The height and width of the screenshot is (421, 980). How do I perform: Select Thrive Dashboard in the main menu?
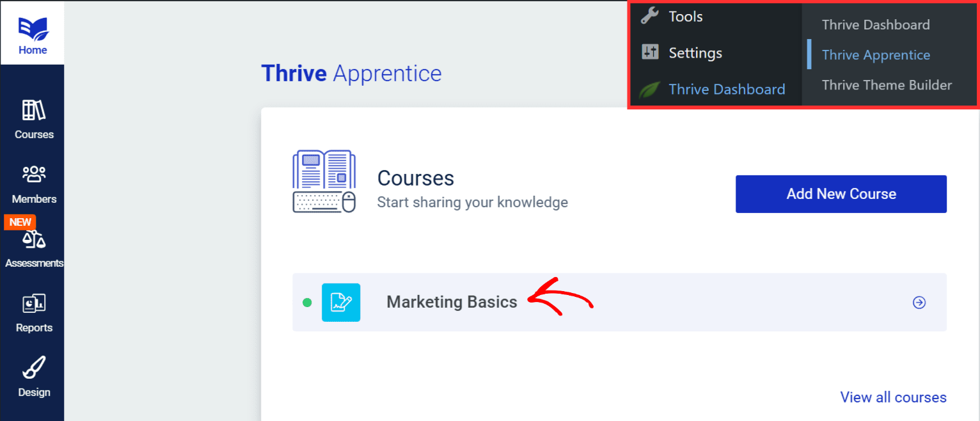pos(727,90)
